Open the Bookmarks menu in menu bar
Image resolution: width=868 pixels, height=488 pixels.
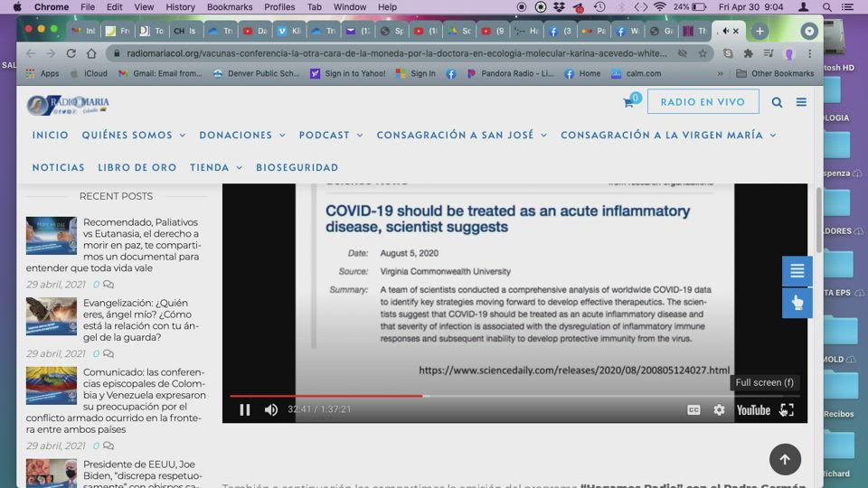[230, 7]
